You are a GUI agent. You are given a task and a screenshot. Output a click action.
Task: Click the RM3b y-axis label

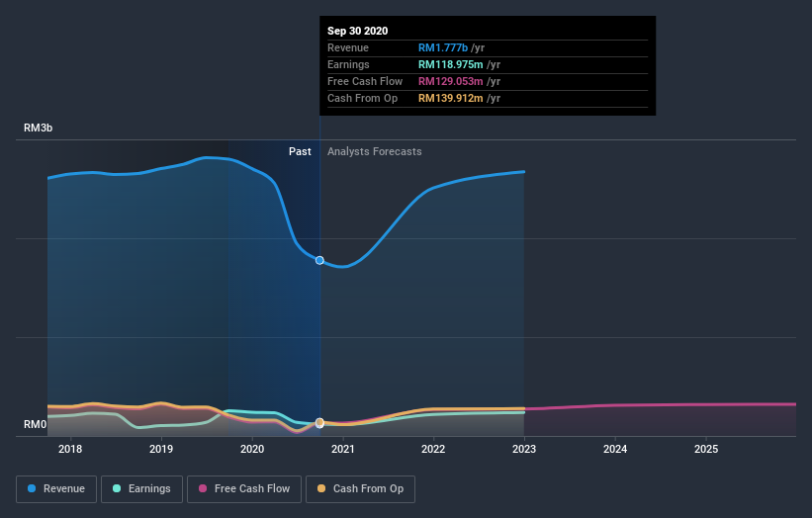click(38, 128)
